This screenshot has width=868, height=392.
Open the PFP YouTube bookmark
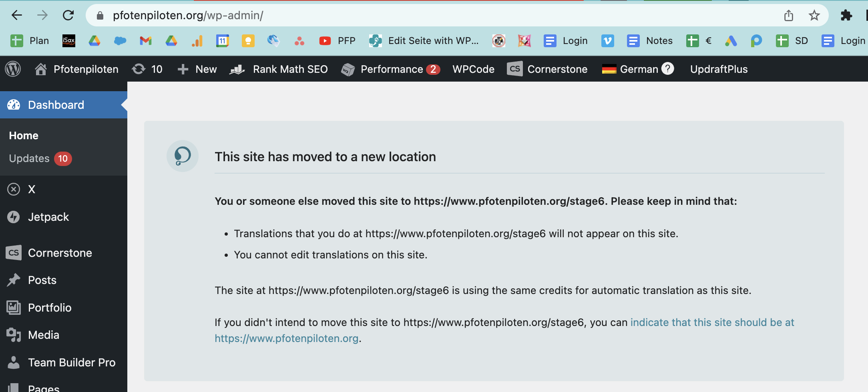click(x=337, y=41)
